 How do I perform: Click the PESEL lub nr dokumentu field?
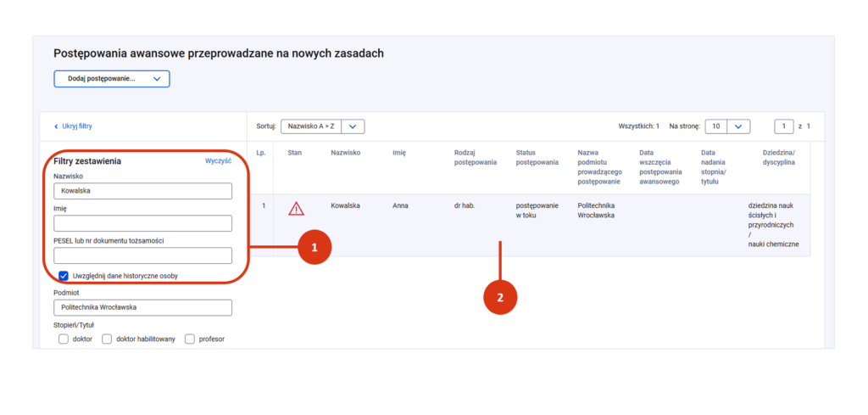[142, 255]
